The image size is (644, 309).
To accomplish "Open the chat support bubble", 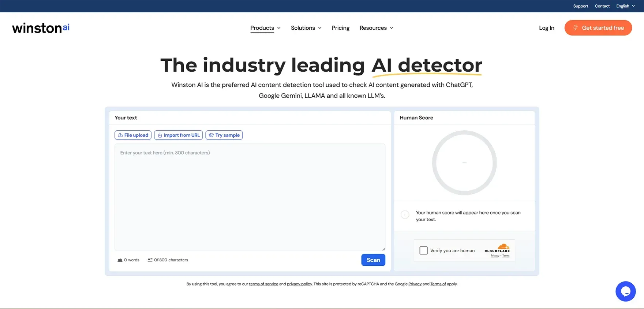I will point(625,291).
